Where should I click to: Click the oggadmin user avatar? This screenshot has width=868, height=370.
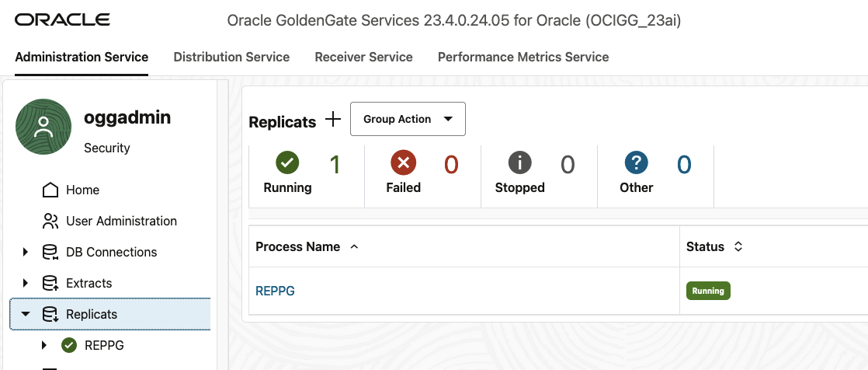click(x=43, y=127)
